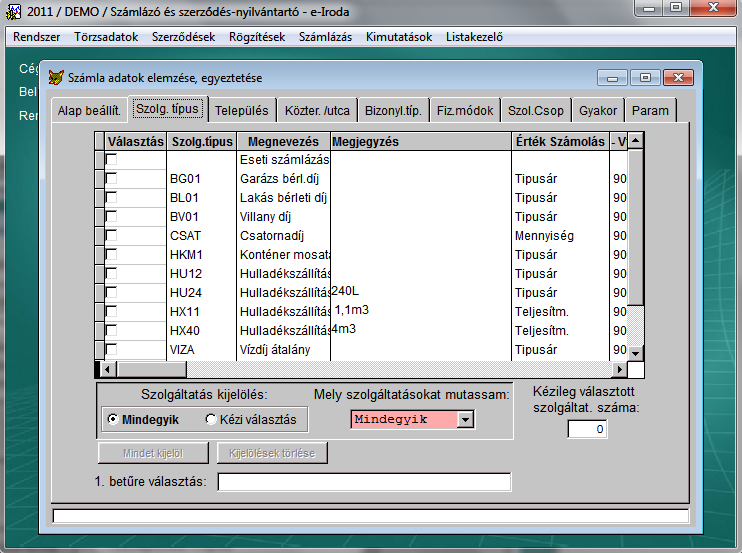Tick the CSAT Csatornadíj row checkbox

pos(111,236)
